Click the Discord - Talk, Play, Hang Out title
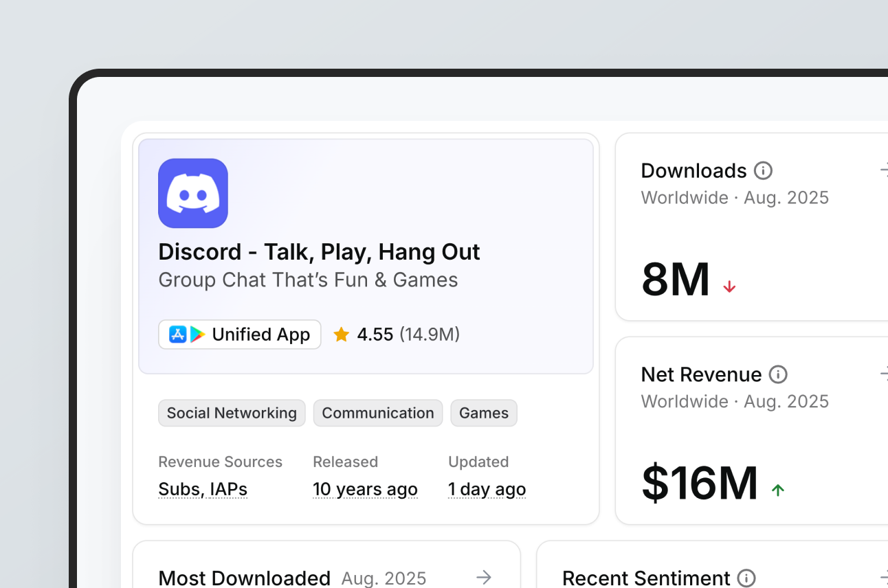The height and width of the screenshot is (588, 888). pyautogui.click(x=319, y=251)
